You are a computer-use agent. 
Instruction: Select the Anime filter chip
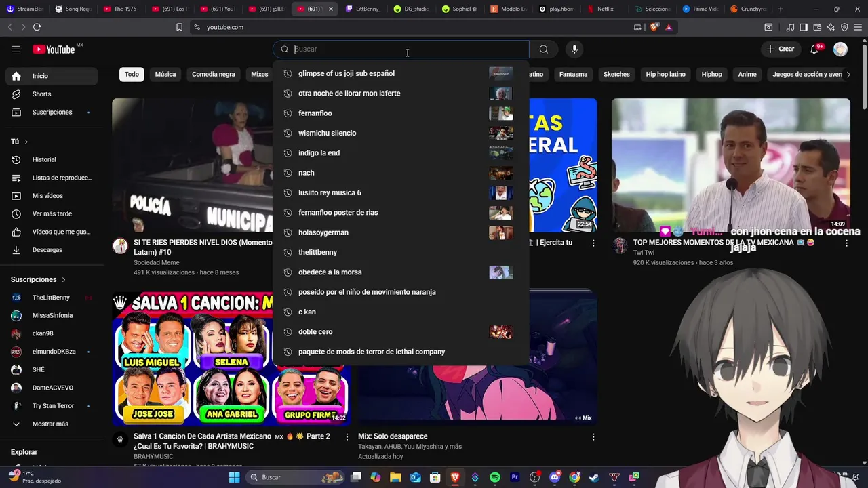pyautogui.click(x=747, y=75)
